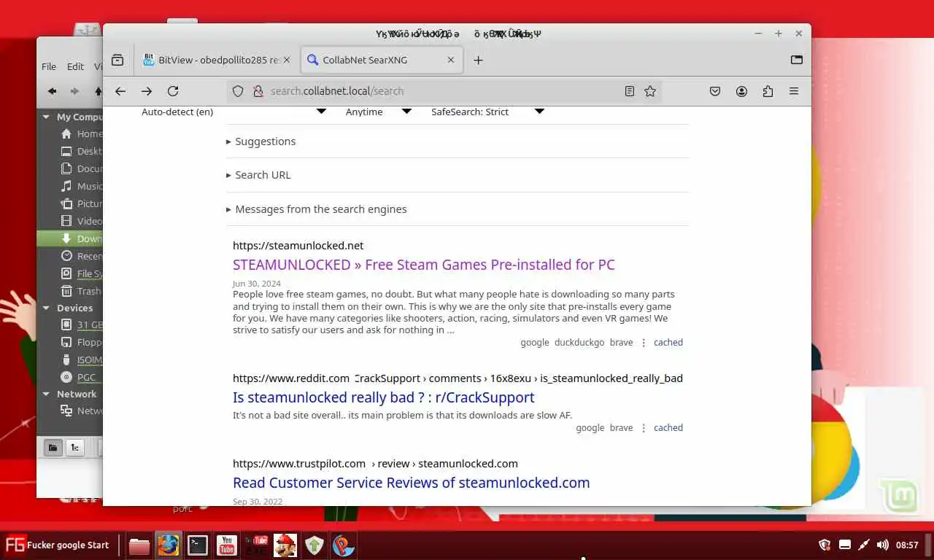Open the Firefox sidebar panel button
This screenshot has height=560, width=934.
[x=797, y=60]
